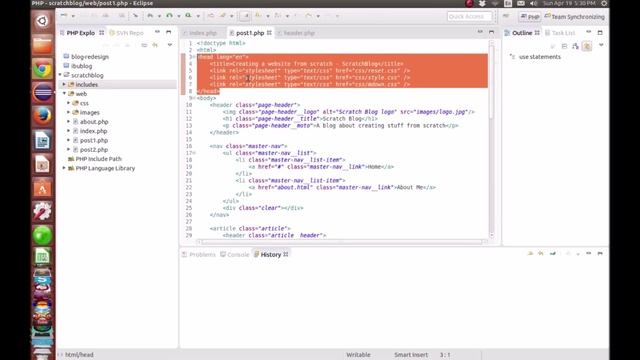This screenshot has height=360, width=640.
Task: Switch to SVN Repositories tab
Action: click(127, 33)
